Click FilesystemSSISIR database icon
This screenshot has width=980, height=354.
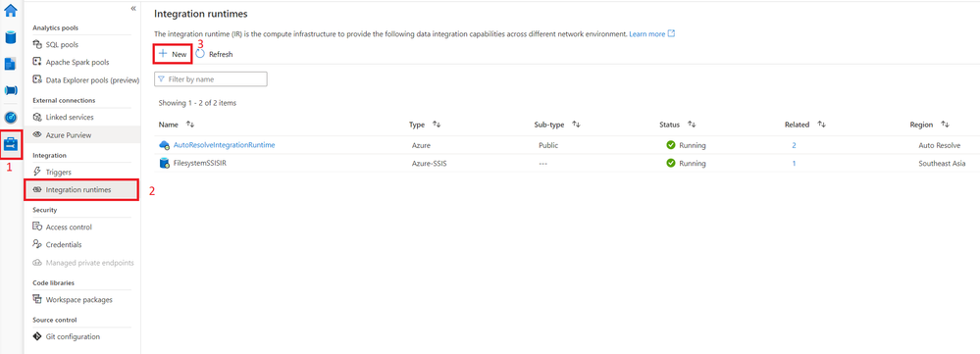(165, 163)
